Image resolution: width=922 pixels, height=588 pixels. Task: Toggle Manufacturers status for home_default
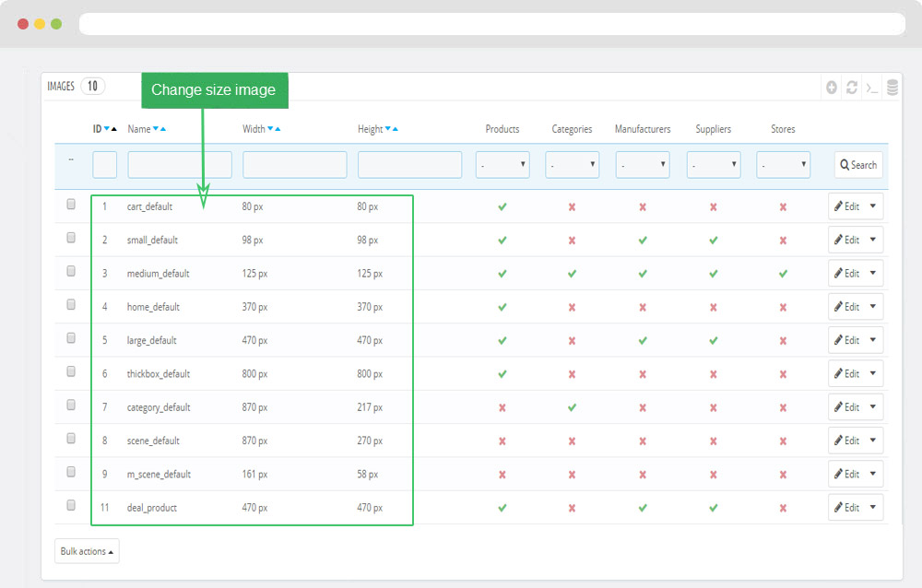pyautogui.click(x=643, y=308)
